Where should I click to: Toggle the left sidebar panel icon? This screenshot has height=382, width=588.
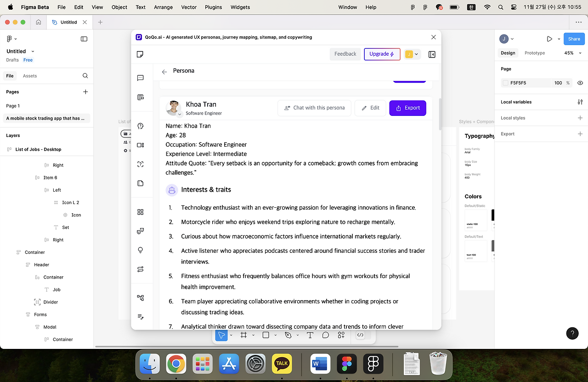[84, 39]
